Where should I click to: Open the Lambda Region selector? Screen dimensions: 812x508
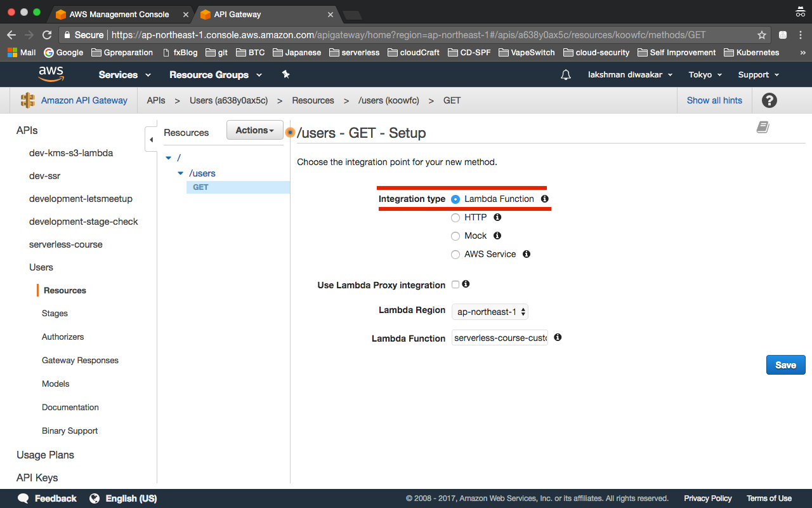490,311
